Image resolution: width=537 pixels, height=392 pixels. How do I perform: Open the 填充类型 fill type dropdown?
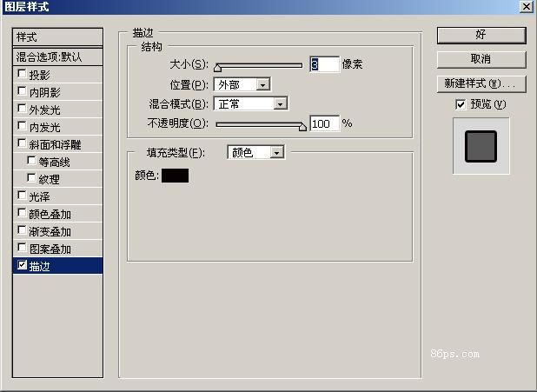click(255, 152)
